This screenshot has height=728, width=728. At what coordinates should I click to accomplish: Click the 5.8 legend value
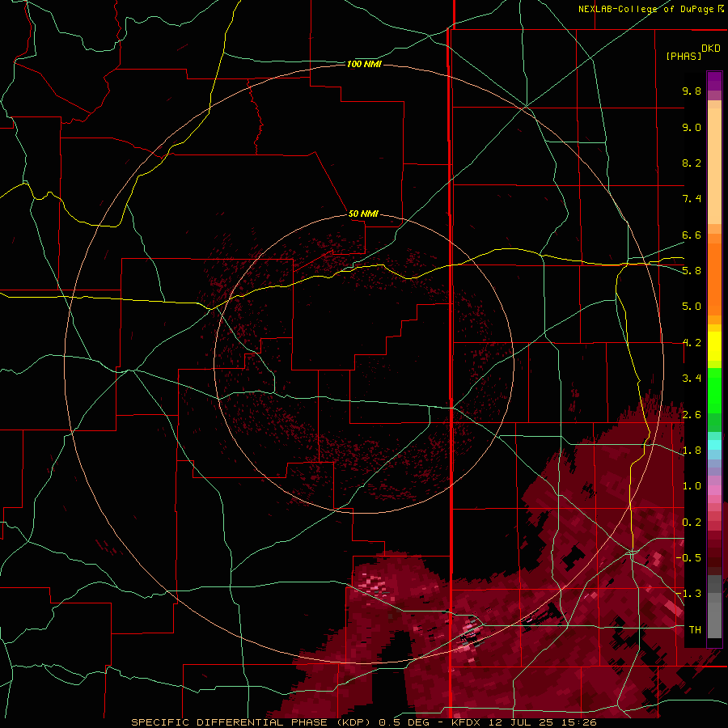(692, 271)
